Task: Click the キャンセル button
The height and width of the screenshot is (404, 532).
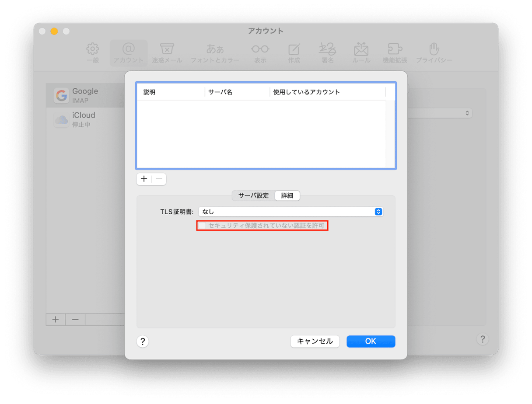Action: click(315, 341)
